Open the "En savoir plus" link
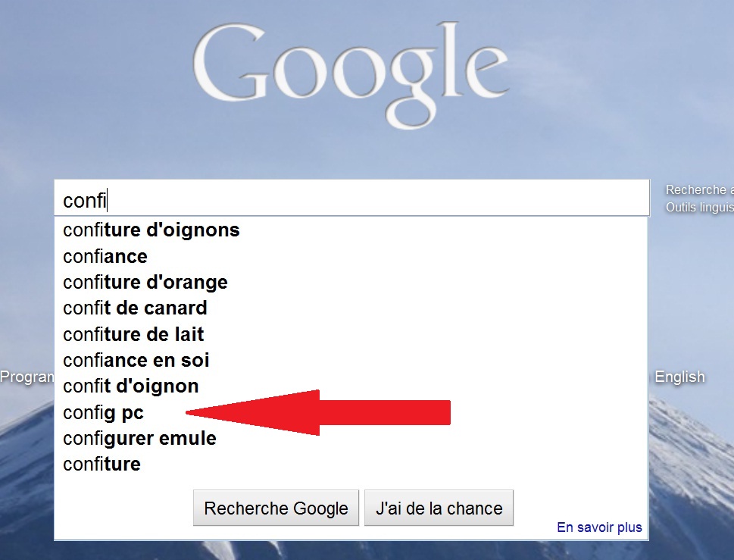734x560 pixels. click(x=599, y=527)
